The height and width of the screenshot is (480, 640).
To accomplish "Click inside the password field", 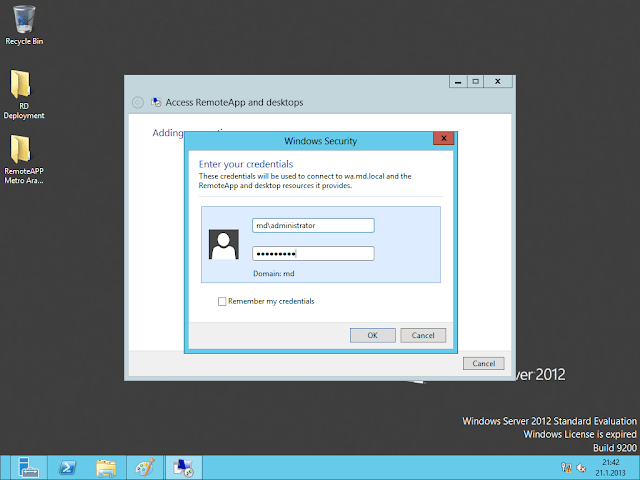I will click(x=313, y=254).
